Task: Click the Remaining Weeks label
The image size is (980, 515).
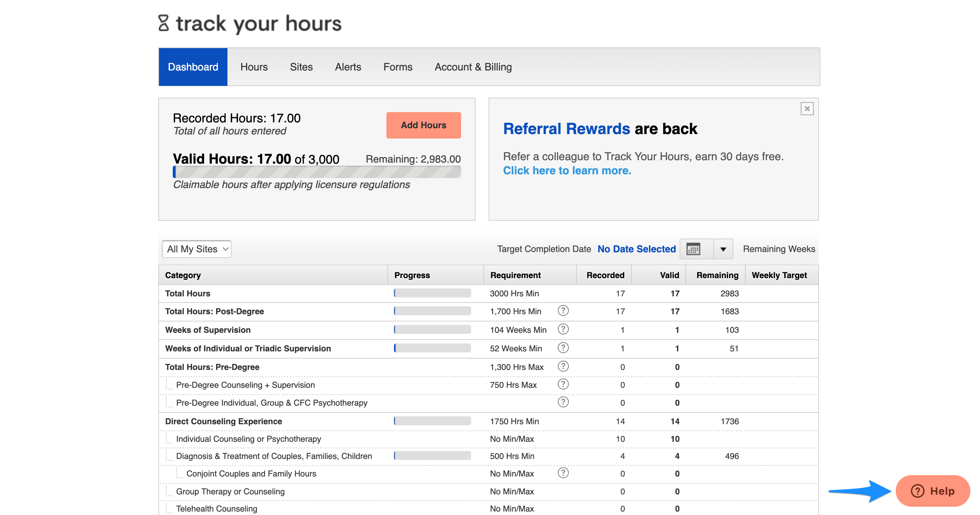Action: tap(779, 249)
